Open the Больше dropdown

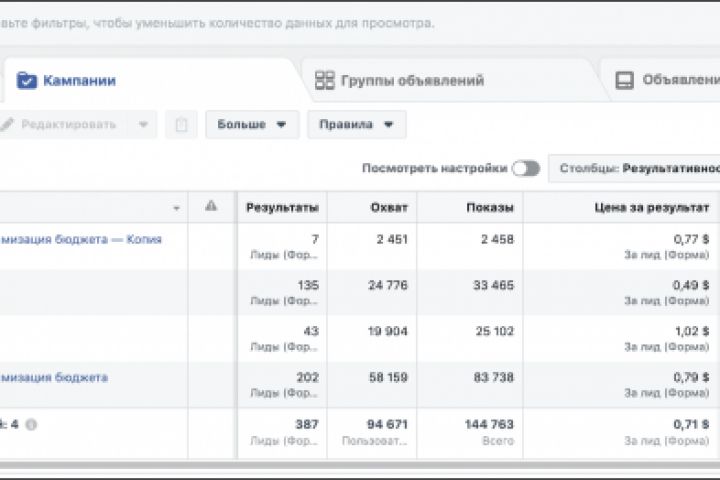tap(252, 125)
